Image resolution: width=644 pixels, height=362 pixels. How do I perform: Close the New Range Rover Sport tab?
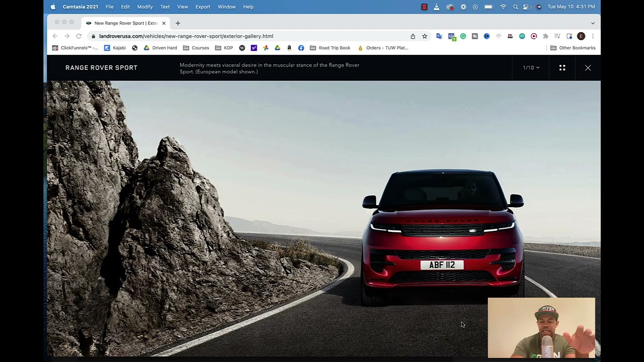click(x=164, y=23)
